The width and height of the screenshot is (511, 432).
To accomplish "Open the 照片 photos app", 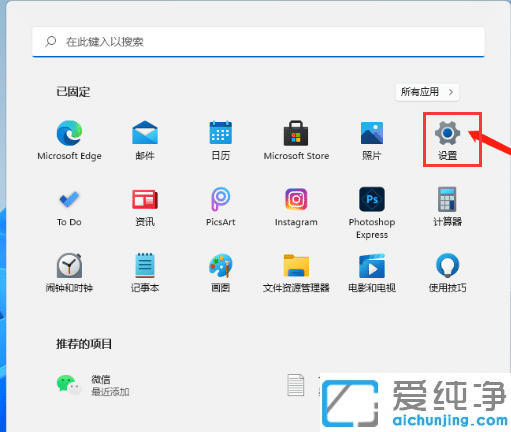I will [372, 140].
